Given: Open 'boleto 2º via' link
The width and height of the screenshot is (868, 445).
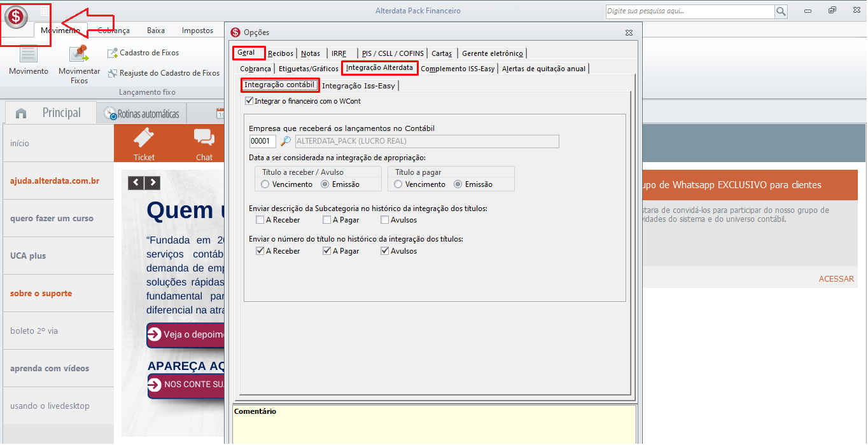Looking at the screenshot, I should 34,331.
